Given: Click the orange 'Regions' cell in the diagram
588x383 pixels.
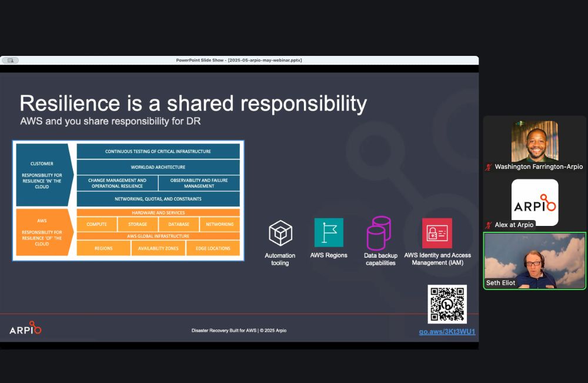Looking at the screenshot, I should [x=103, y=248].
